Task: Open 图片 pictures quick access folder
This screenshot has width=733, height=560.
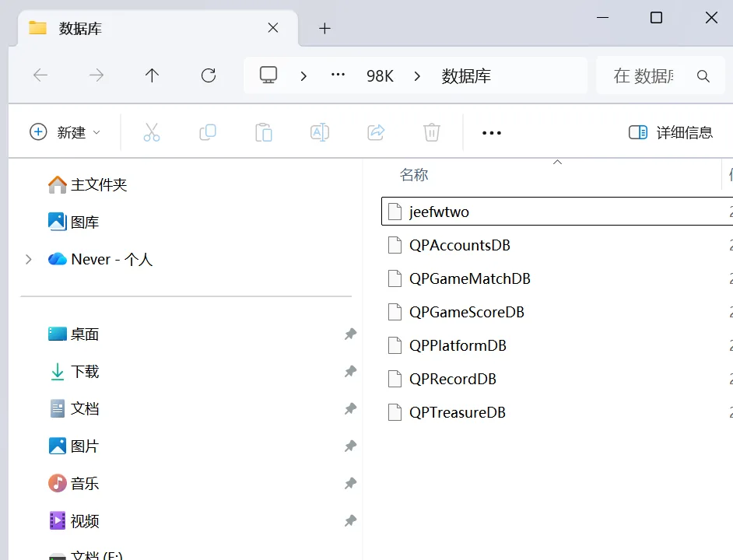Action: coord(73,446)
